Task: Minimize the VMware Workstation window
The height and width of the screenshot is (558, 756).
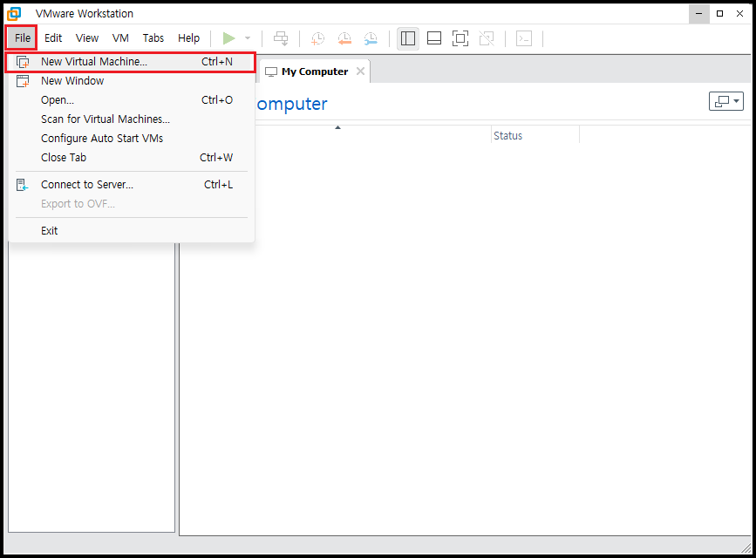Action: (x=698, y=14)
